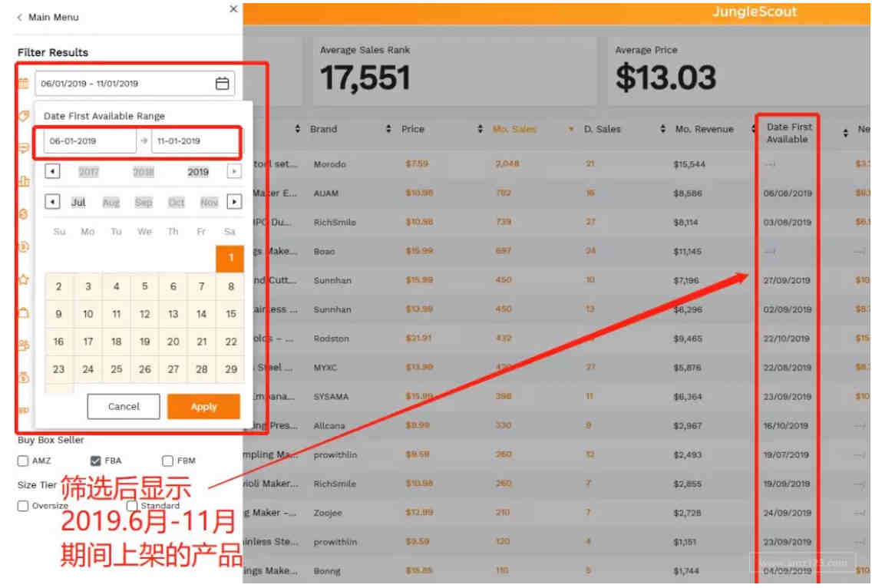
Task: Click the back chevron beside Main Menu
Action: 20,17
